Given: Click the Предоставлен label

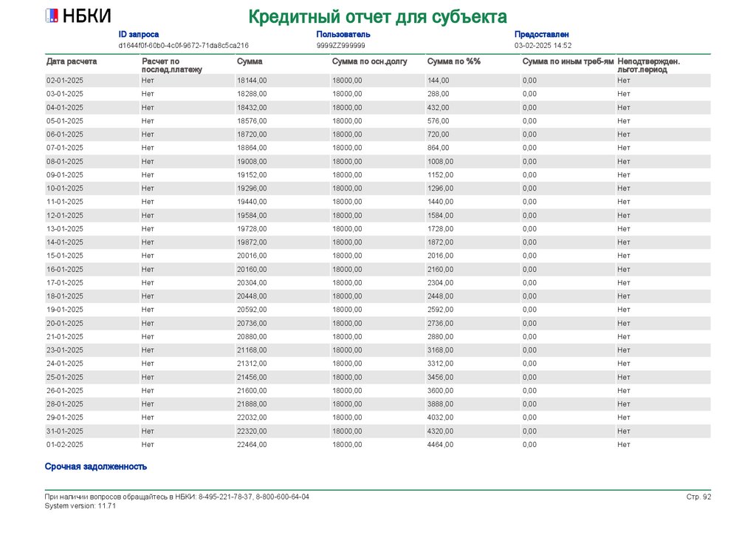Looking at the screenshot, I should 541,34.
